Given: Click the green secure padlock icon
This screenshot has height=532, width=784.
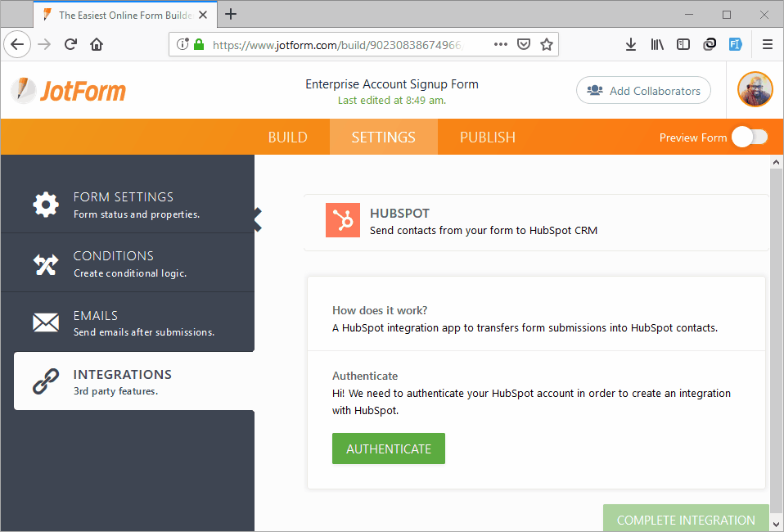Looking at the screenshot, I should (x=199, y=44).
